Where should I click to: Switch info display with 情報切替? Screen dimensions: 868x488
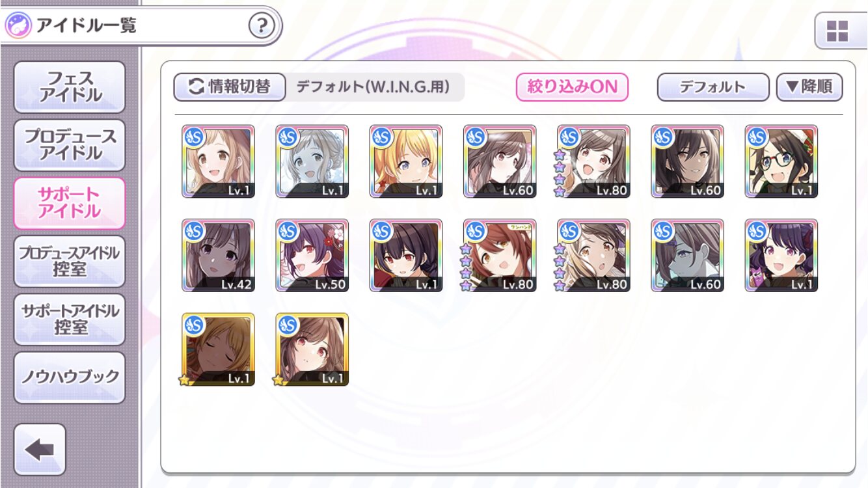(230, 87)
